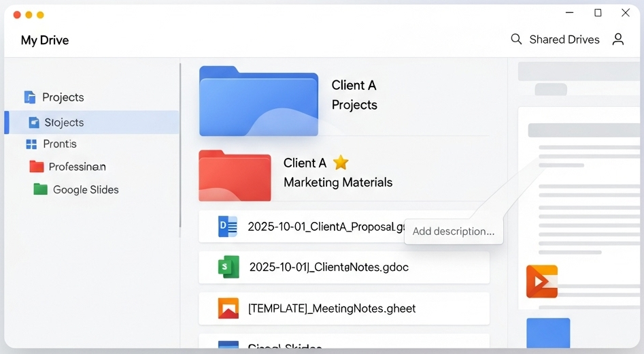Open the Professinan sidebar folder

pyautogui.click(x=78, y=167)
